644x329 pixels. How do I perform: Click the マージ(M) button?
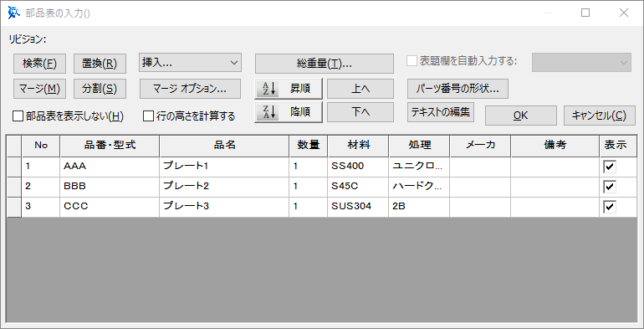coord(39,89)
